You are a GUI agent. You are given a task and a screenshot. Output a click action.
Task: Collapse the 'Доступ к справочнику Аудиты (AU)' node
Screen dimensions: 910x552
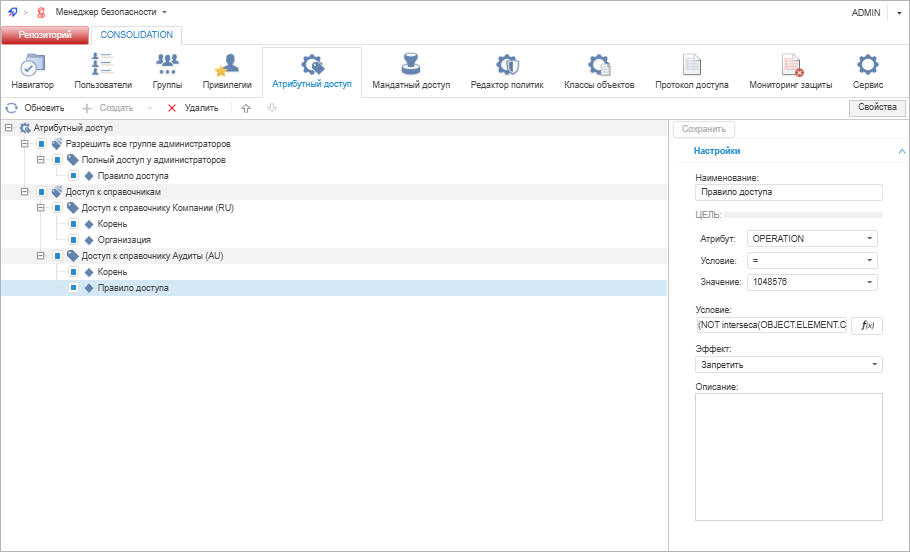(40, 256)
